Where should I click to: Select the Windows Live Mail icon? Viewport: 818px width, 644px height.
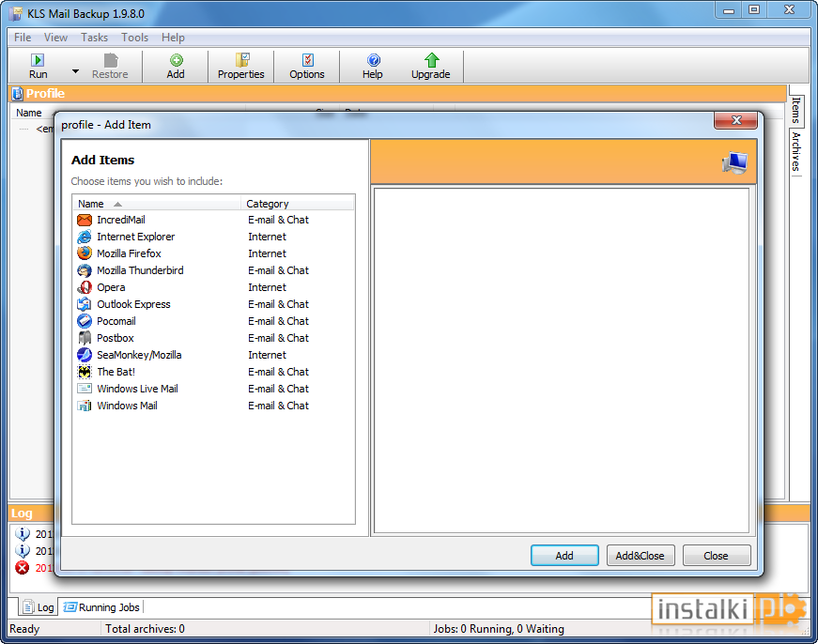pos(85,389)
